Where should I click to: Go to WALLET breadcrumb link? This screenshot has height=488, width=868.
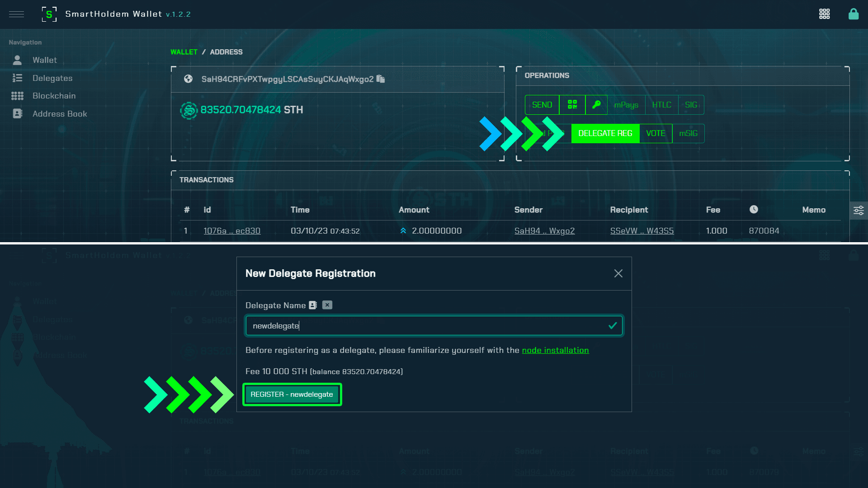coord(184,52)
